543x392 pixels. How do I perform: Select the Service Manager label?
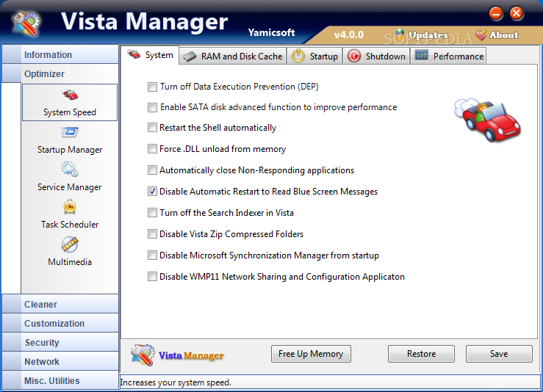tap(70, 187)
